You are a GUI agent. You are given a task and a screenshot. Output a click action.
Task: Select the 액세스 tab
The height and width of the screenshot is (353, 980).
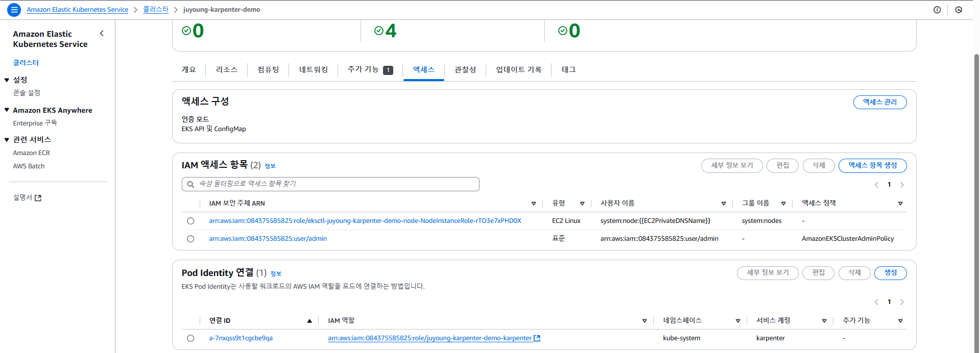424,70
